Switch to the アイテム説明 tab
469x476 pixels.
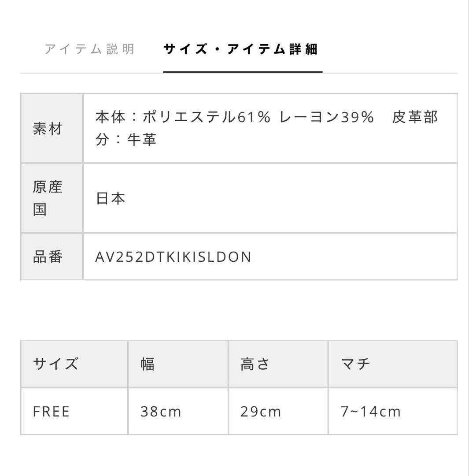click(89, 49)
